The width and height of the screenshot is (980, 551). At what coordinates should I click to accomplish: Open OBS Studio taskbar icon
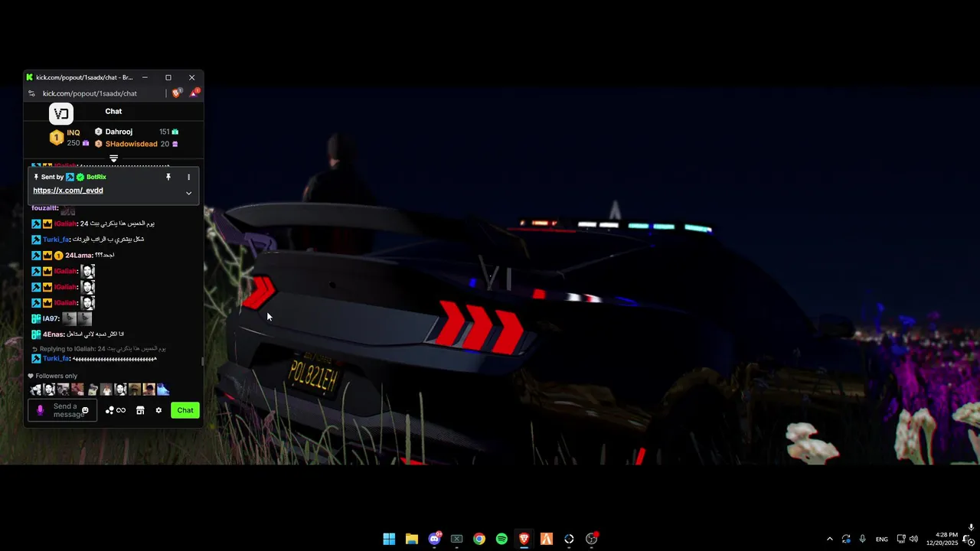pos(591,539)
